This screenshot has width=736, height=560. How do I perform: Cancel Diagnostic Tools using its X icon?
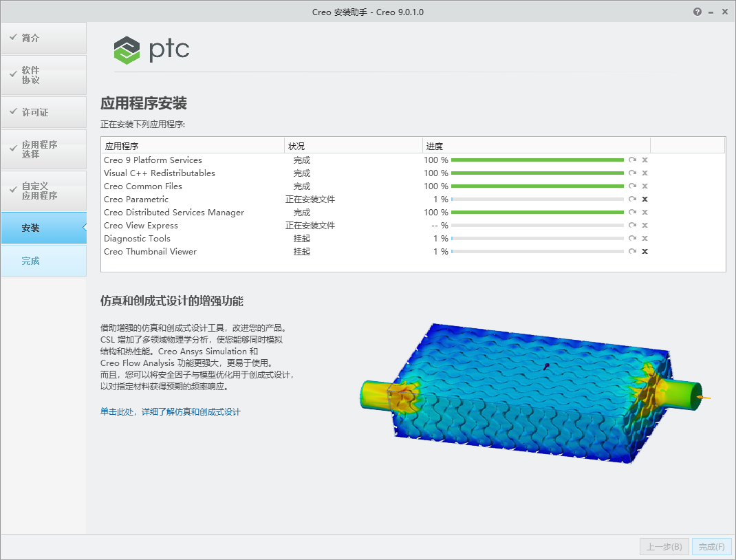645,238
